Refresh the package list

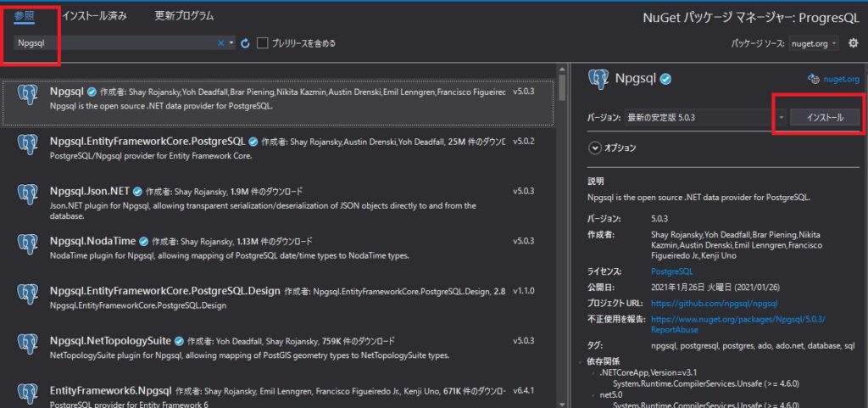(x=245, y=43)
